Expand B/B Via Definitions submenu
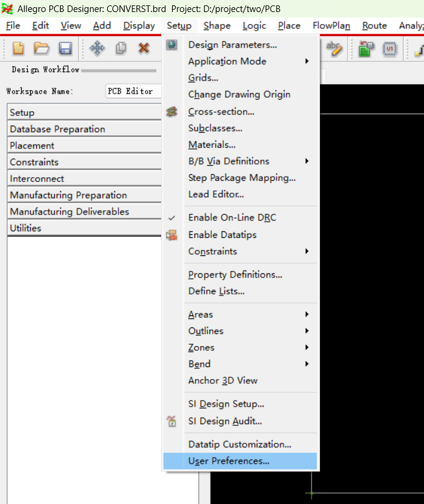 [x=240, y=161]
